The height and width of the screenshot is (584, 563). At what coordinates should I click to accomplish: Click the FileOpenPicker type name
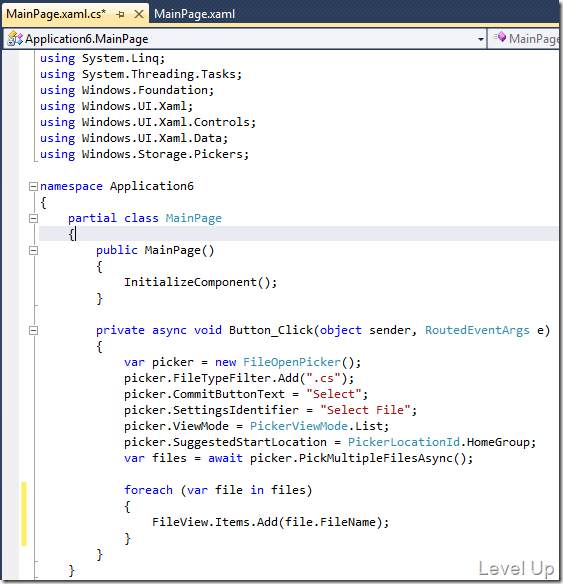(x=292, y=362)
